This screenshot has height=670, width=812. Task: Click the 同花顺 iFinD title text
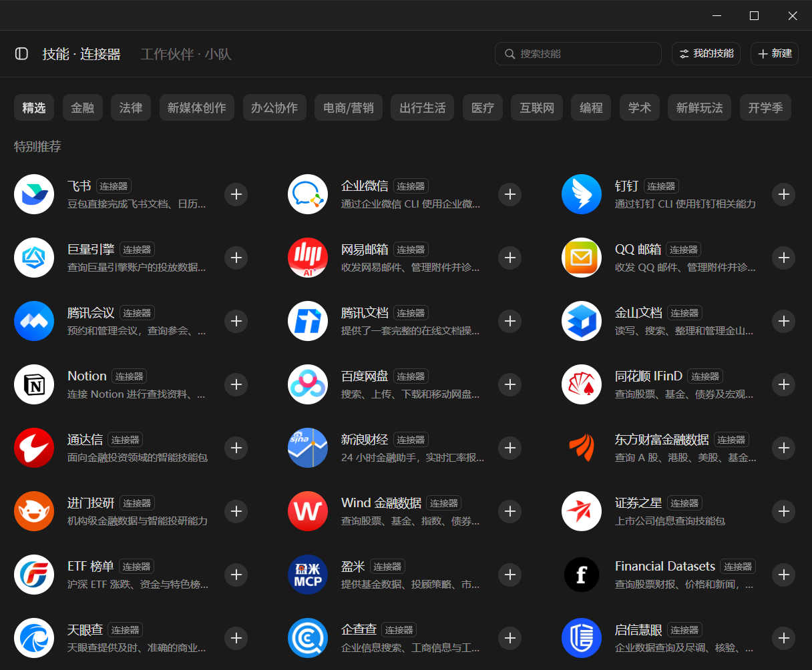(x=648, y=376)
